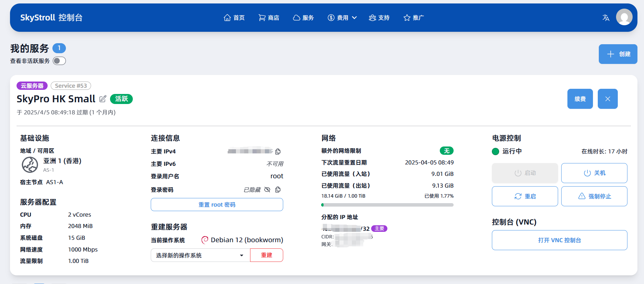Edit the SkyPro HK Small name

103,99
